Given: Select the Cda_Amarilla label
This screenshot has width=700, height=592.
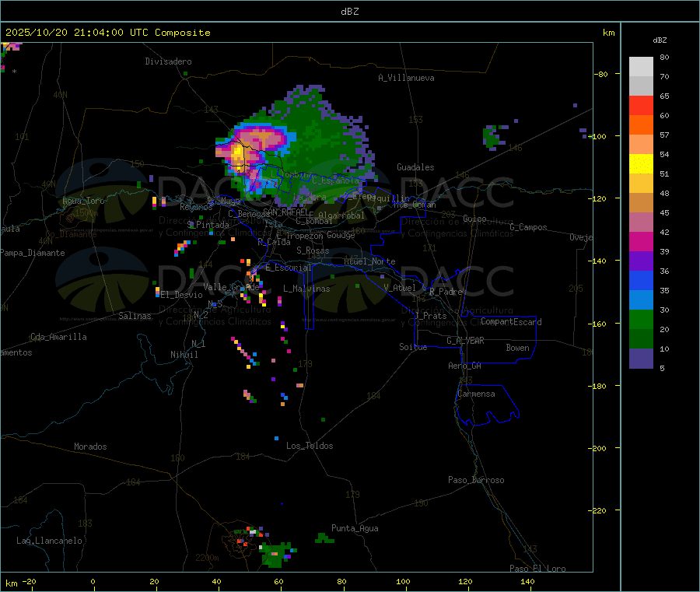Looking at the screenshot, I should point(58,337).
